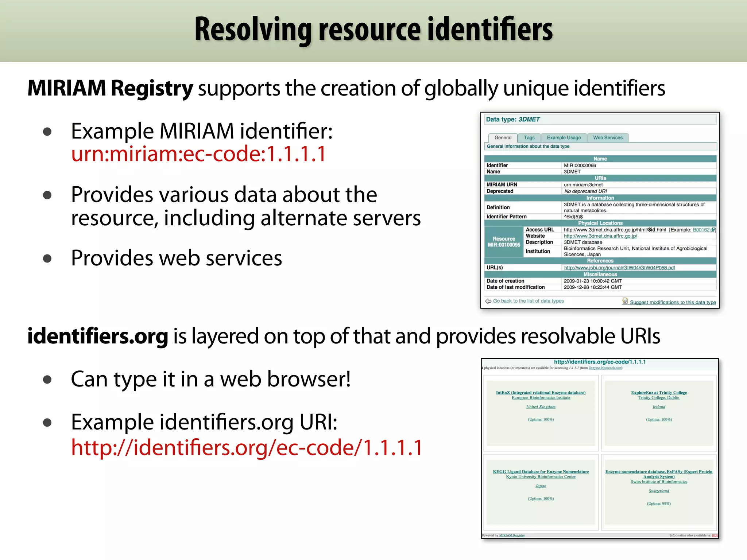Click the United Kingdom link
The width and height of the screenshot is (747, 560).
(541, 407)
